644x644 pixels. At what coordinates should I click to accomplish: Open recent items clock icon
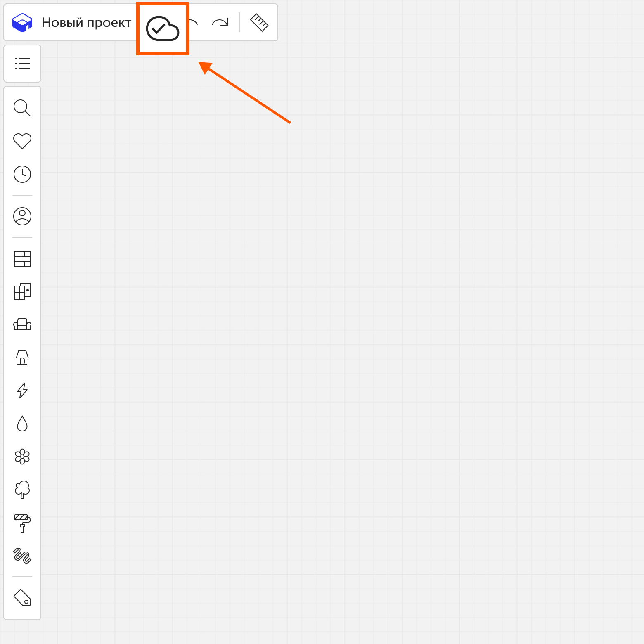[x=22, y=174]
